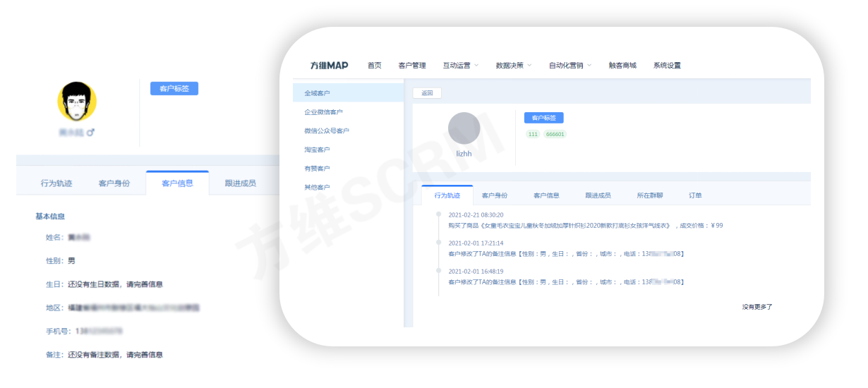Click the first timeline dot for 2021-02-21

coord(439,214)
